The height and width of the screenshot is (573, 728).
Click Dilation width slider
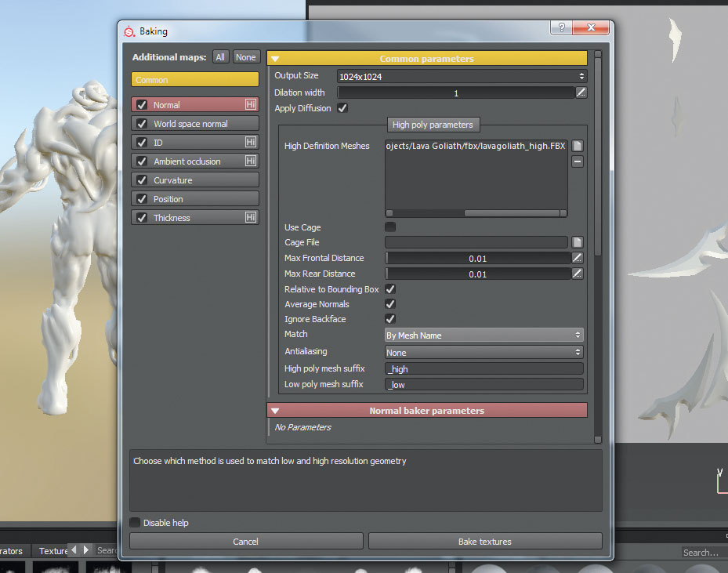point(456,92)
